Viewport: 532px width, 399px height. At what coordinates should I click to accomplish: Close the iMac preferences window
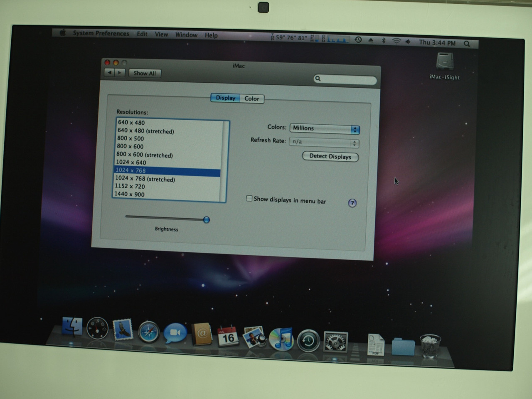[107, 62]
